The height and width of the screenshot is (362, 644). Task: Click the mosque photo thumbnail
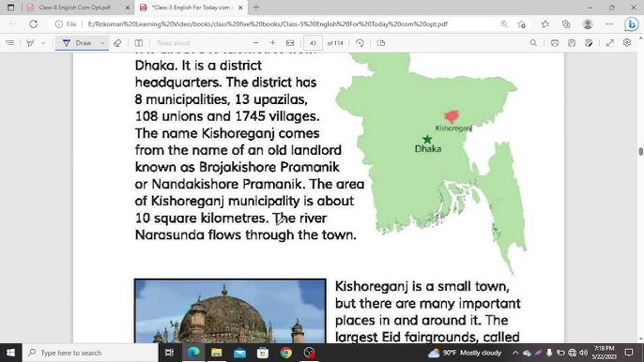[230, 310]
